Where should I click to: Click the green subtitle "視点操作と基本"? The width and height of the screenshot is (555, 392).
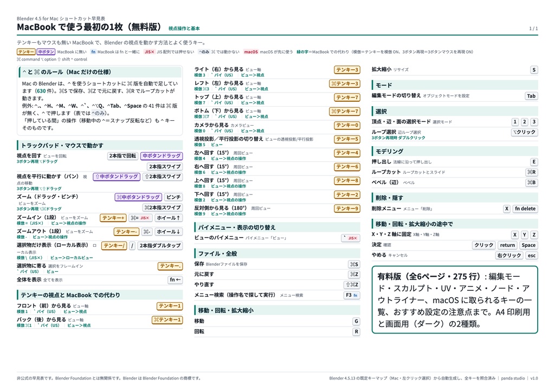coord(184,28)
